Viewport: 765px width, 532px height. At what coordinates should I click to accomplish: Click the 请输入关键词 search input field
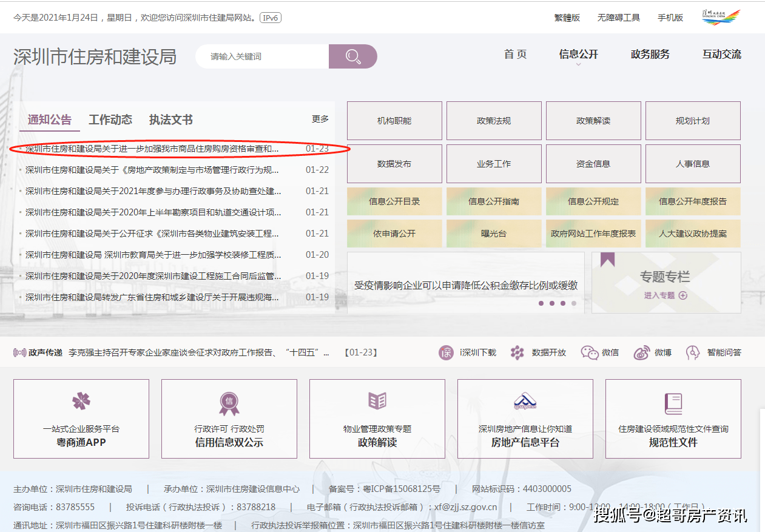[261, 56]
